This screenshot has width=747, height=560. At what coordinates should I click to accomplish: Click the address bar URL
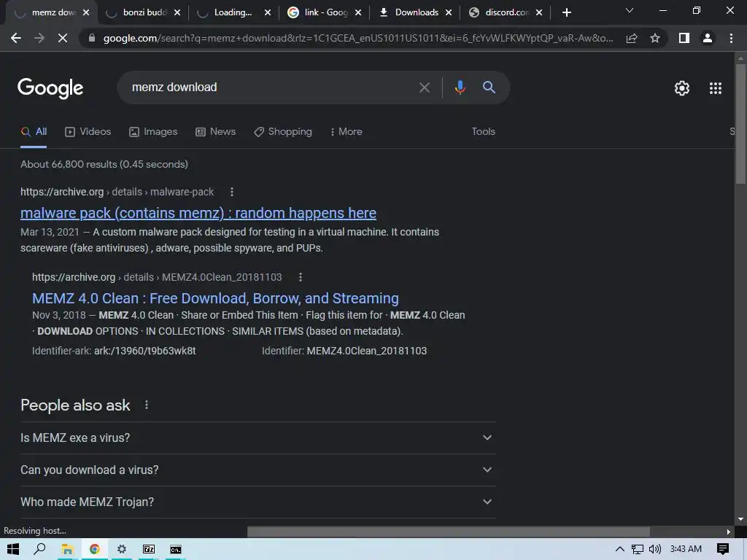(x=357, y=38)
